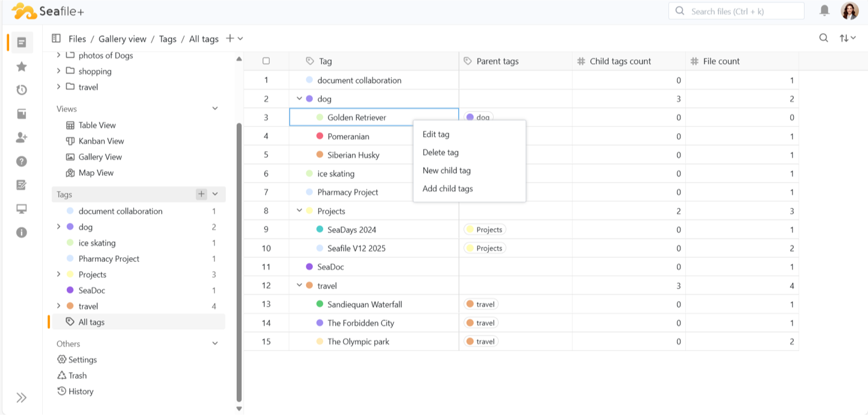This screenshot has width=868, height=415.
Task: Click the green color dot of Sandiequan Waterfall
Action: [320, 304]
